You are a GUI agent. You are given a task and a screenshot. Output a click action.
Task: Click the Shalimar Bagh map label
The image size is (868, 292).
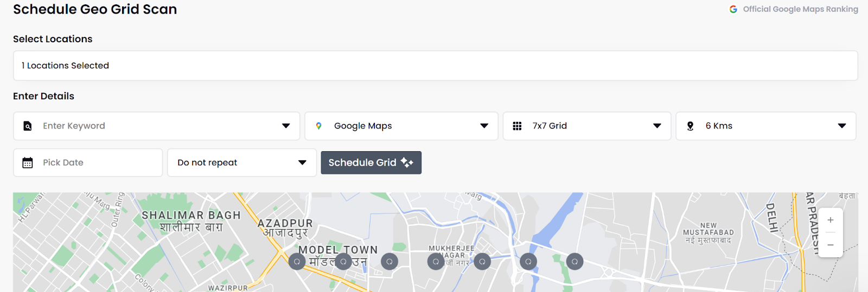click(191, 221)
